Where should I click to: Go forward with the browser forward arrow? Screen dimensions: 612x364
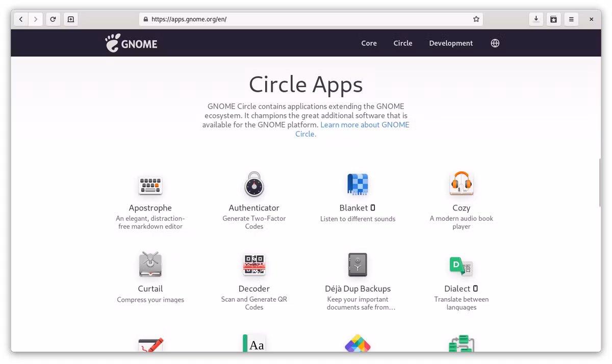coord(35,19)
